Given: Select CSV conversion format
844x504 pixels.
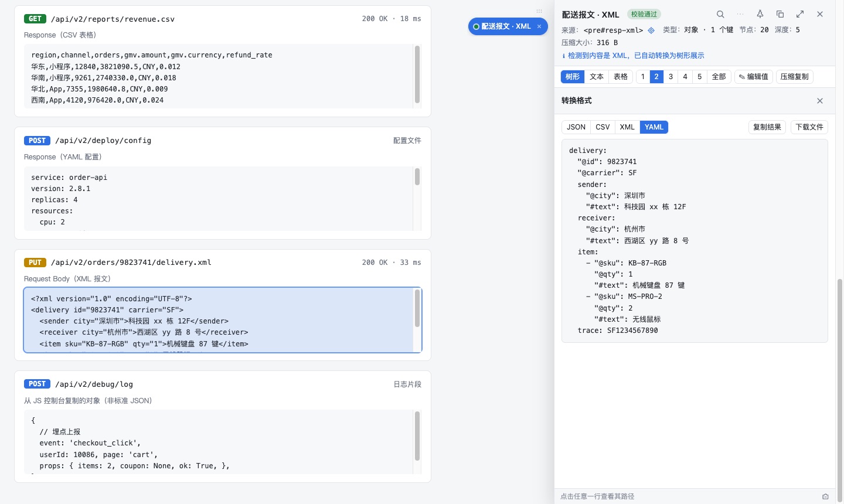Looking at the screenshot, I should tap(603, 127).
